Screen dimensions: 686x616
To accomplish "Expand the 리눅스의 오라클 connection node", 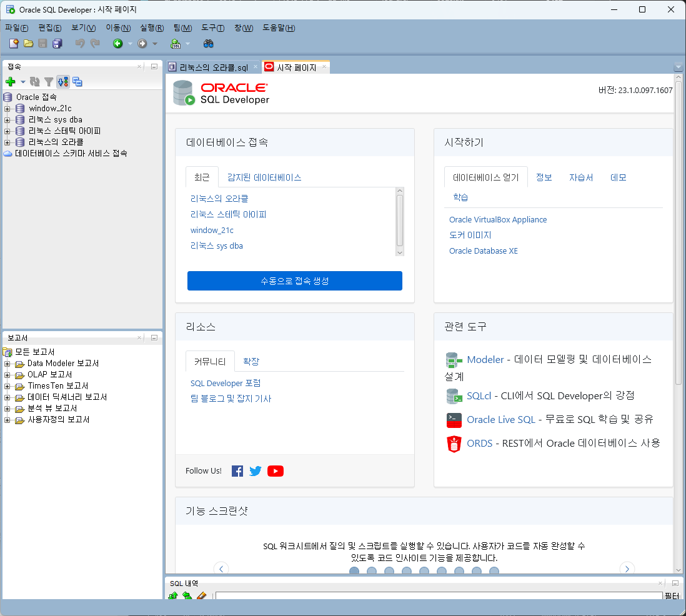I will pyautogui.click(x=7, y=142).
